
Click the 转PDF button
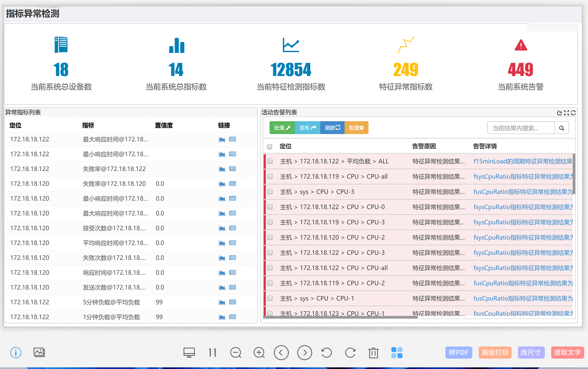click(x=459, y=353)
